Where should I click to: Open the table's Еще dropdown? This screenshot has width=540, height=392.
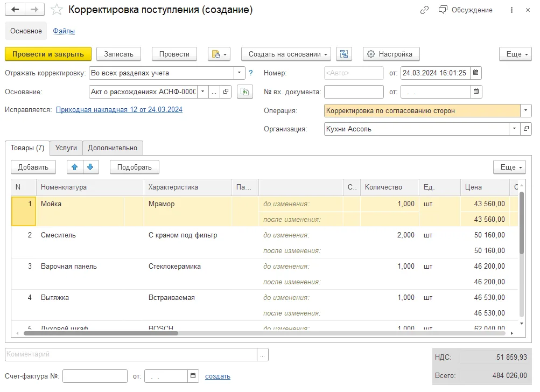pyautogui.click(x=510, y=167)
